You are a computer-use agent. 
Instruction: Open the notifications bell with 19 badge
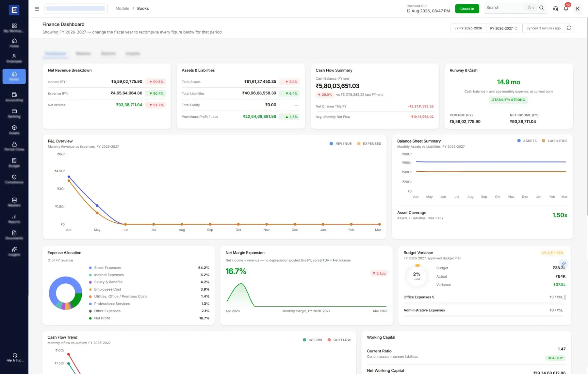pos(566,8)
